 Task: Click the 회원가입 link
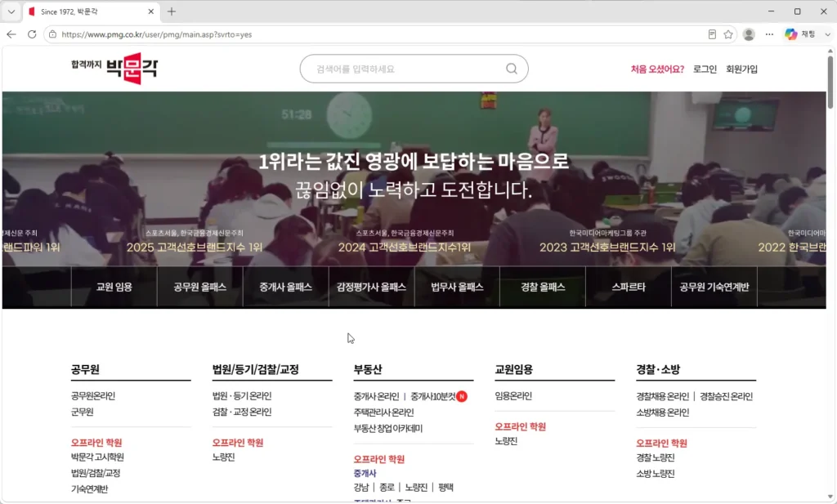tap(741, 69)
